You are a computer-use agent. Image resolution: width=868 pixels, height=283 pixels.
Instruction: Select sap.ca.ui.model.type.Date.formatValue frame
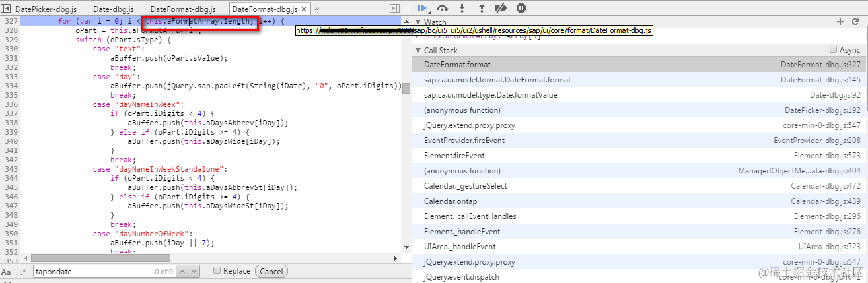[x=639, y=95]
